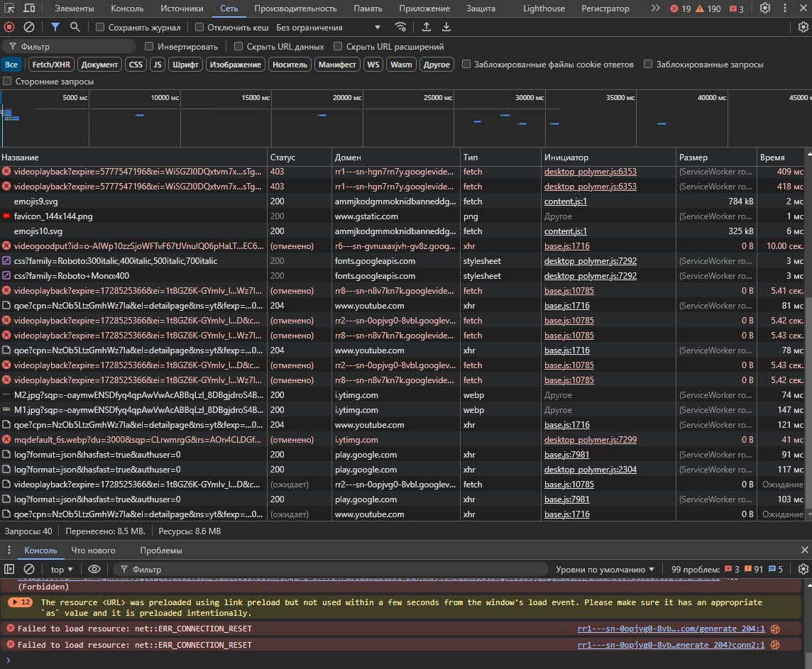Close the console drawer
The image size is (812, 669).
pos(804,550)
